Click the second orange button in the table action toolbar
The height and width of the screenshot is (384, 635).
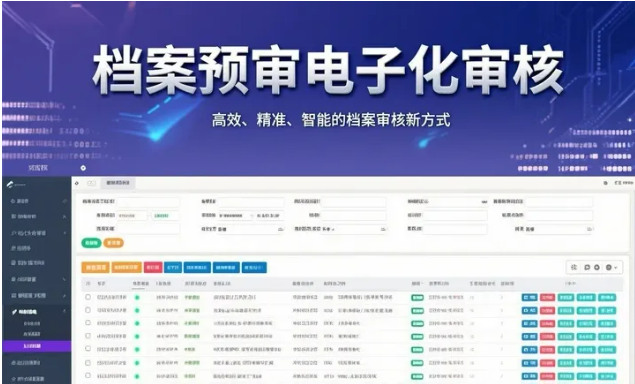pyautogui.click(x=126, y=267)
